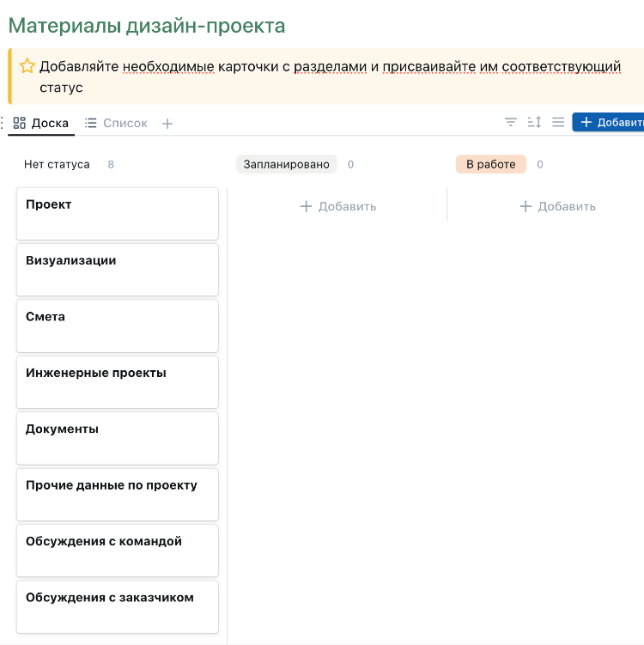Click the plus icon to add a new view
644x645 pixels.
tap(167, 124)
